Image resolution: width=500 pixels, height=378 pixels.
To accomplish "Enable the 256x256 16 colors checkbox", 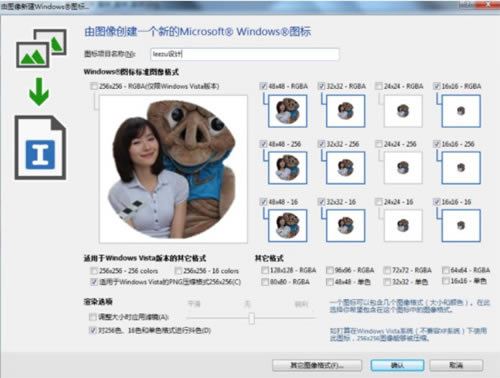I will point(178,270).
